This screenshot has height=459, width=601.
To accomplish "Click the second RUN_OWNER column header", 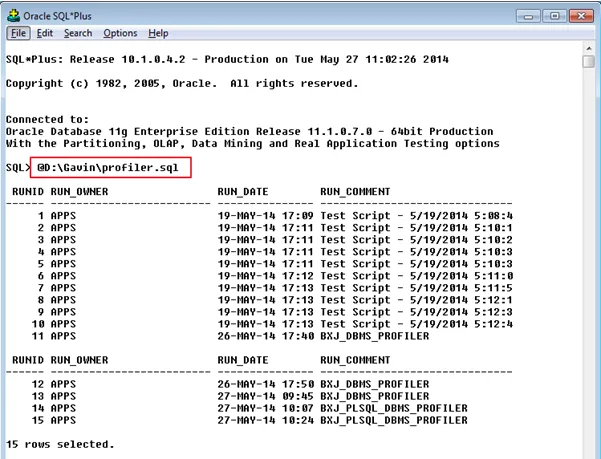I will pyautogui.click(x=79, y=360).
